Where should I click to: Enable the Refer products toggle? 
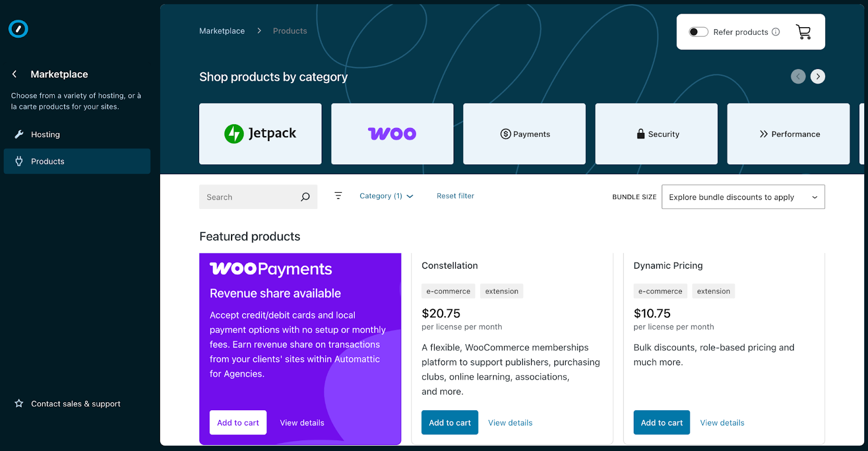[x=699, y=31]
